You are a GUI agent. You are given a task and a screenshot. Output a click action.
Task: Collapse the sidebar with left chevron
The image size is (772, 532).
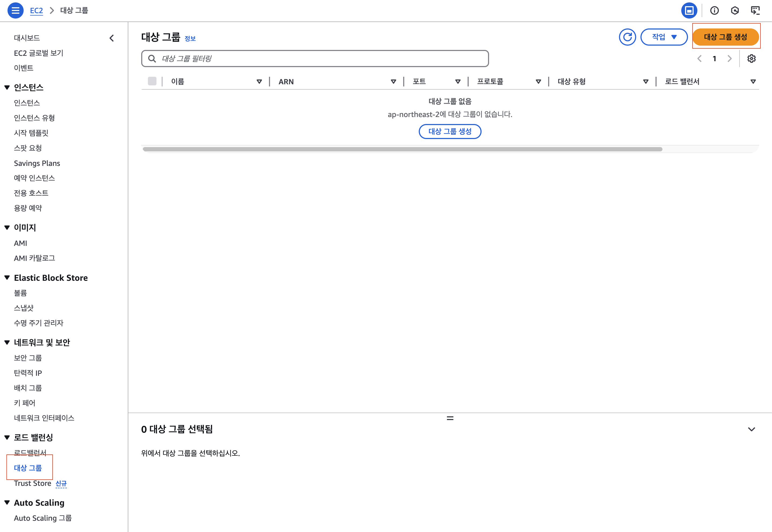coord(112,38)
